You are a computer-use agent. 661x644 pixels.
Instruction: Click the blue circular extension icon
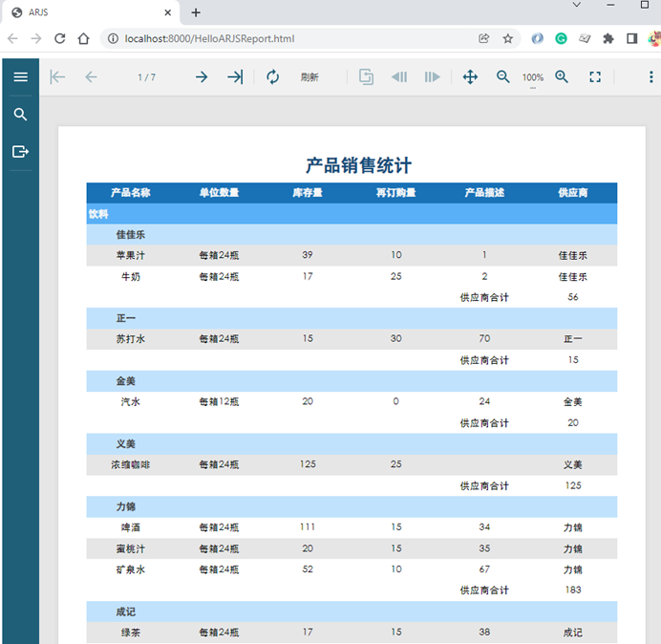[537, 39]
